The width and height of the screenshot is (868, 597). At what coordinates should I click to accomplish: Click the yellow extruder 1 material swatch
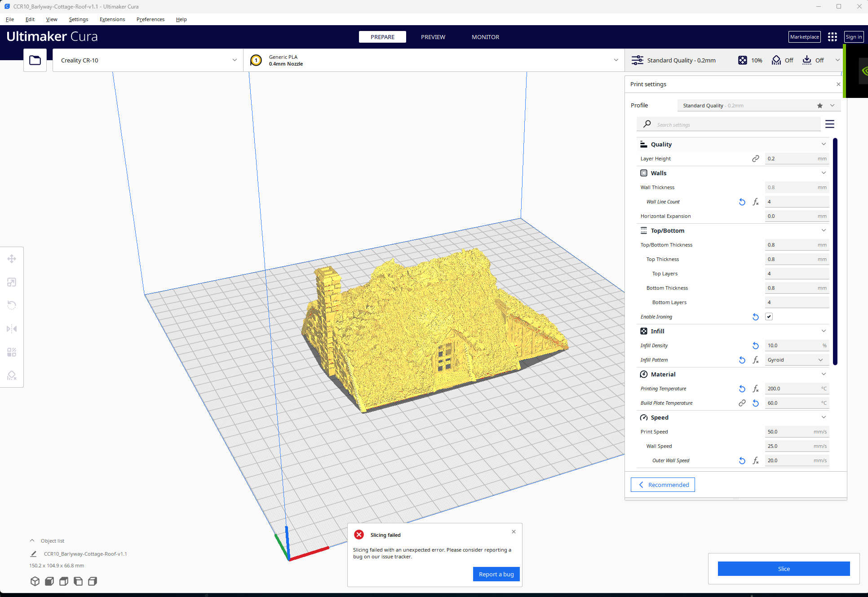tap(256, 60)
